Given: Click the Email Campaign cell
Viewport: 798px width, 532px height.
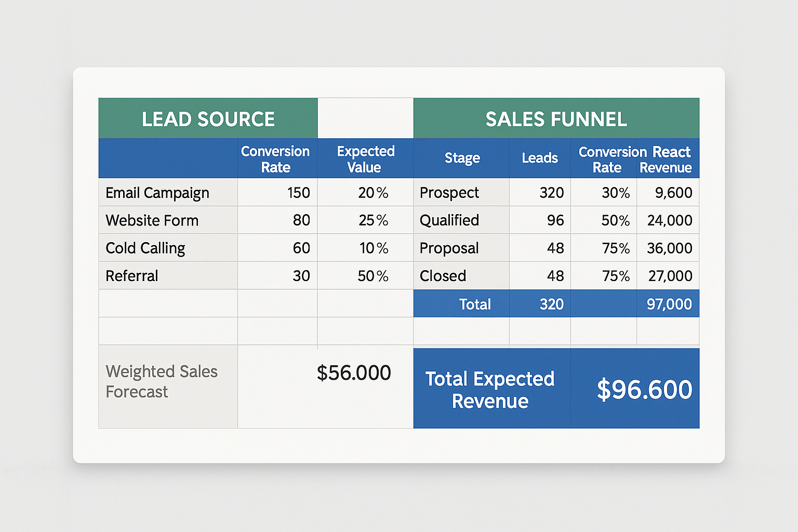Looking at the screenshot, I should tap(168, 193).
